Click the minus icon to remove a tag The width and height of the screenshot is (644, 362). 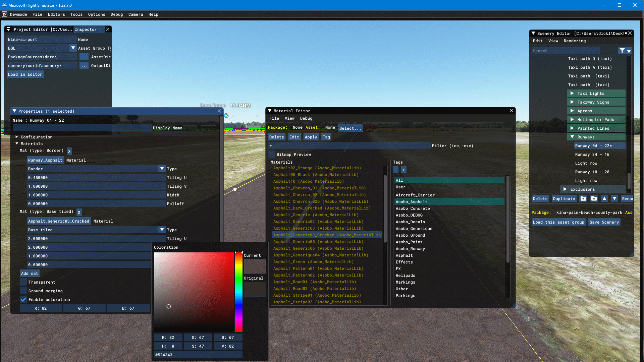point(396,170)
